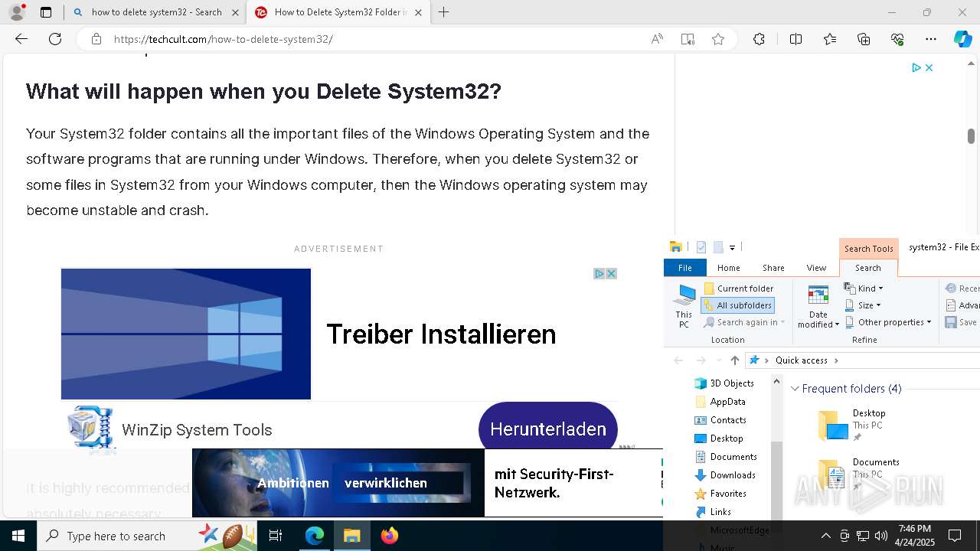Open Customize Quick Access Toolbar dropdown
980x551 pixels.
pyautogui.click(x=732, y=247)
